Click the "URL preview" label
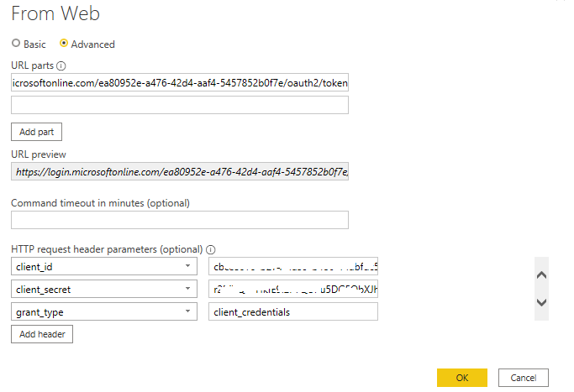This screenshot has height=392, width=574. click(39, 154)
